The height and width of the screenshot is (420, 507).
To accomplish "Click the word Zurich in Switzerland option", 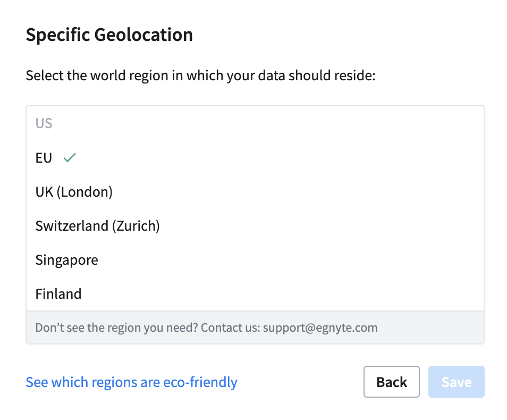I will (135, 226).
